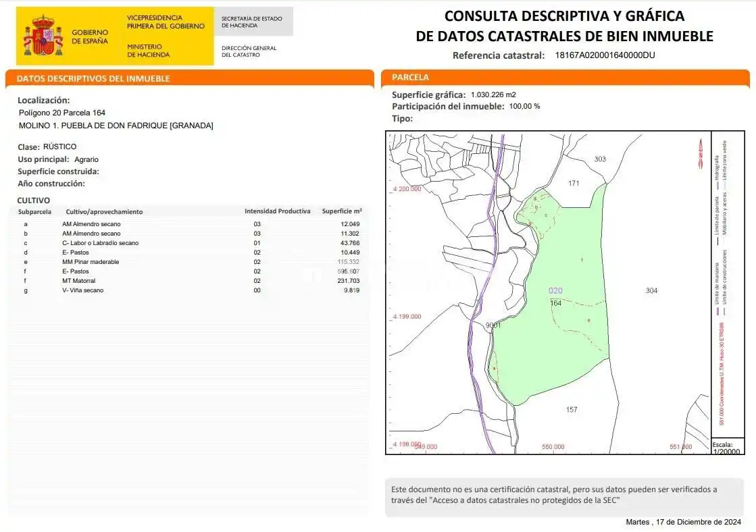Screen dimensions: 756x532
Task: Click 'MT Matorral' row
Action: pyautogui.click(x=78, y=280)
